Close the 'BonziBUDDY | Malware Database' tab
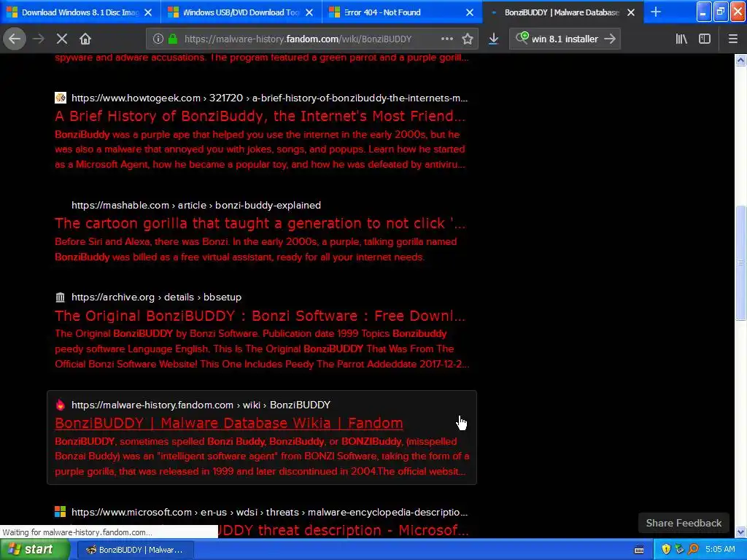The width and height of the screenshot is (747, 560). tap(631, 12)
